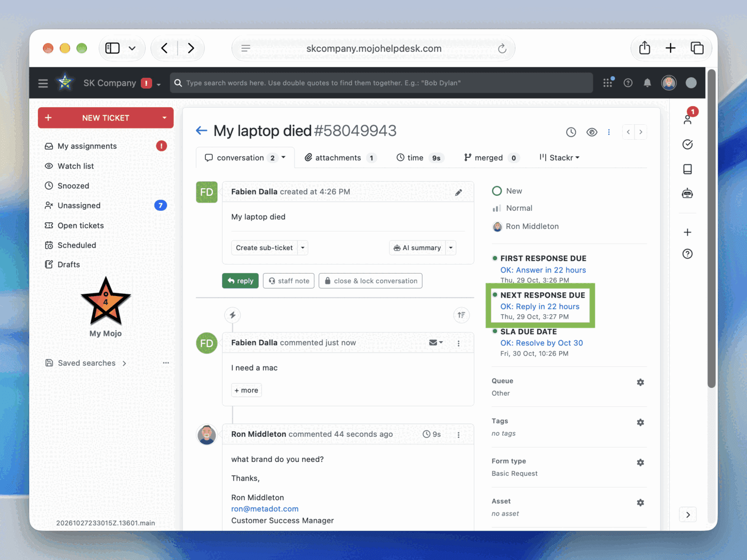Click the apps grid icon in header
The image size is (747, 560).
(608, 83)
